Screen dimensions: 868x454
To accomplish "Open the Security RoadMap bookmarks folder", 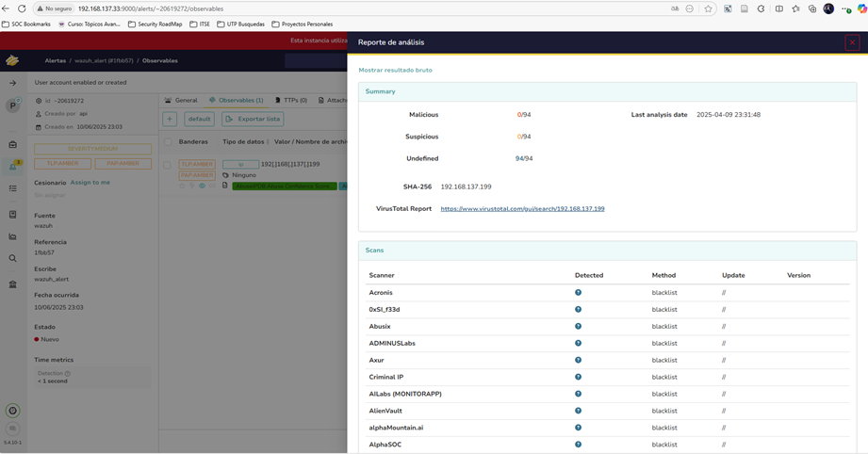I will pyautogui.click(x=155, y=24).
